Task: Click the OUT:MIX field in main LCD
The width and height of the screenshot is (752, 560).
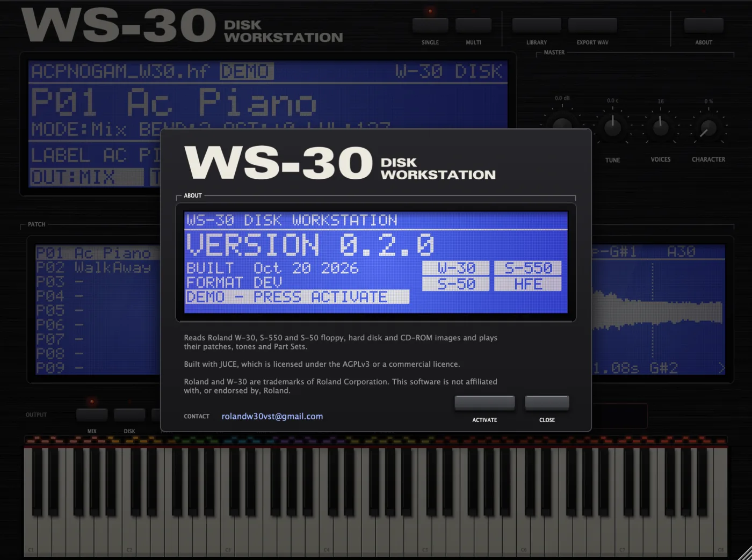Action: (87, 177)
